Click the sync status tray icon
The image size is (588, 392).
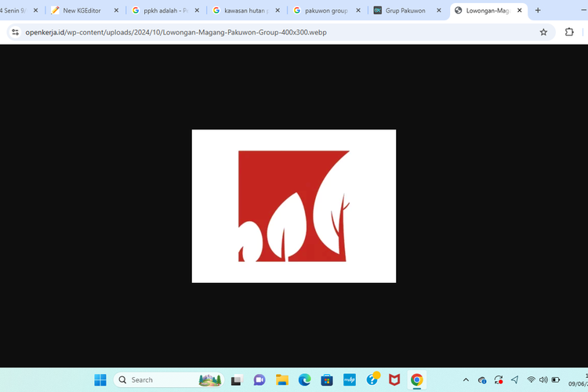tap(499, 380)
